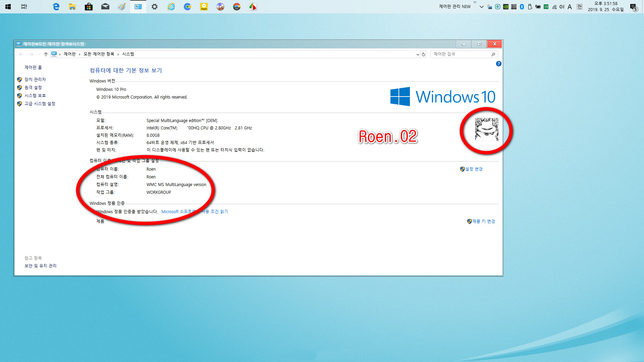Open the Mail app on taskbar
The image size is (644, 362).
pyautogui.click(x=105, y=6)
